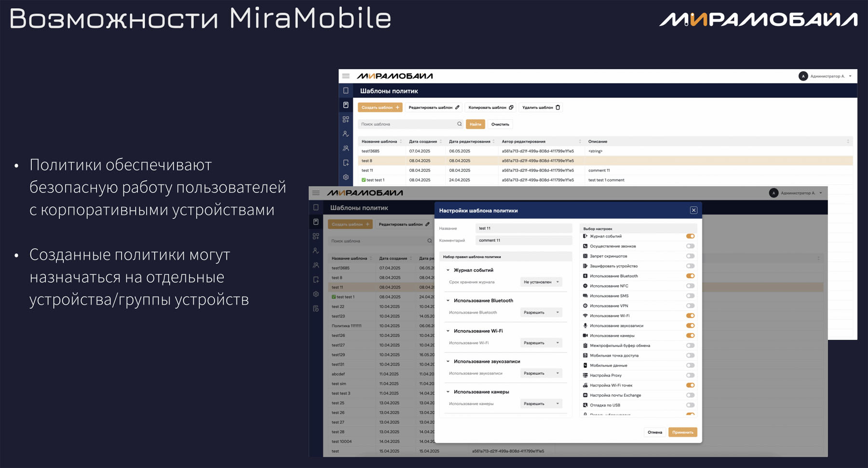Open the single-user icon in front window sidebar
This screenshot has height=468, width=868.
click(x=316, y=251)
